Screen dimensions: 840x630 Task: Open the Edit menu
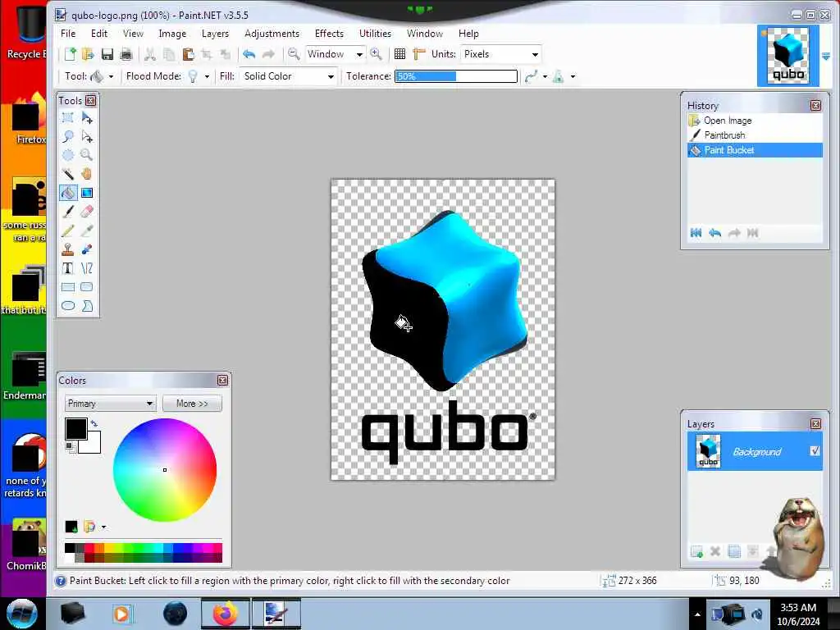pyautogui.click(x=99, y=33)
